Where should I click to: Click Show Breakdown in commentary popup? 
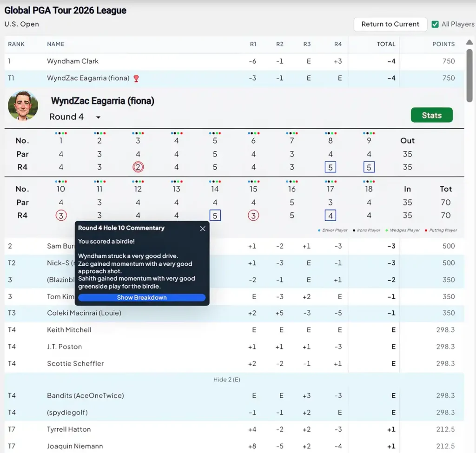pos(142,297)
